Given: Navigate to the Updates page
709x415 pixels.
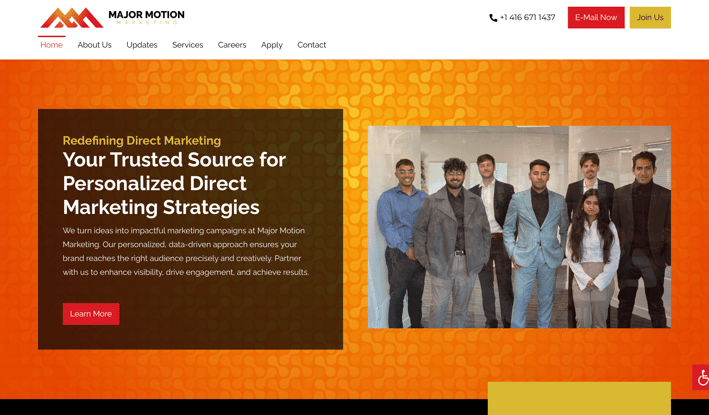Looking at the screenshot, I should point(142,45).
